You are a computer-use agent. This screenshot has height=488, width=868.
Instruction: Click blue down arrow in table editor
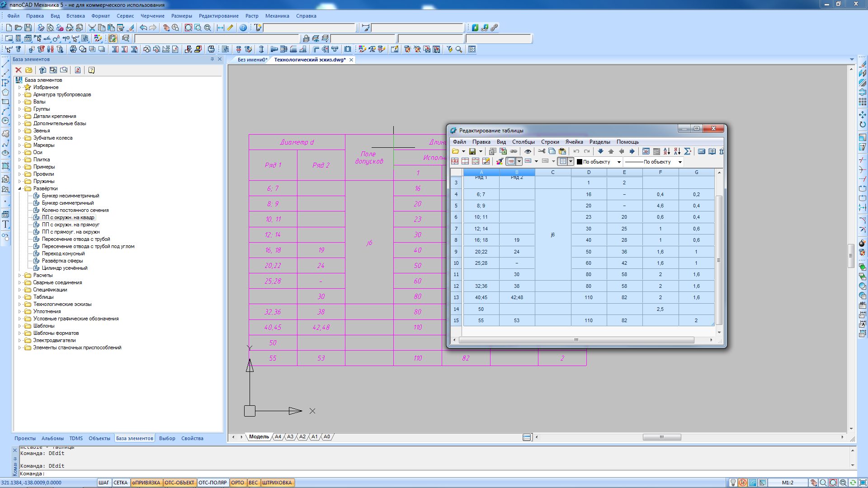600,151
